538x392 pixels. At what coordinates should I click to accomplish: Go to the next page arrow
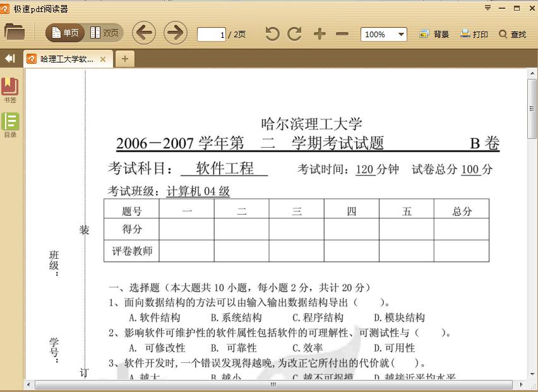(x=175, y=33)
